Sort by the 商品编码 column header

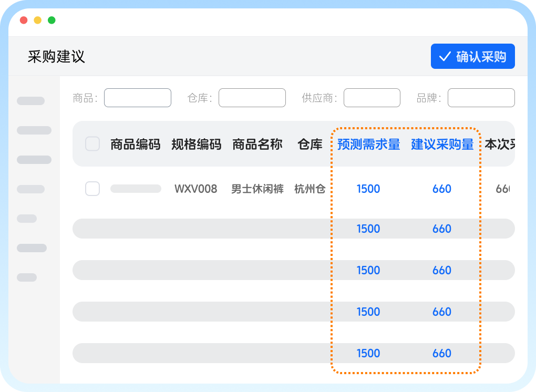point(135,145)
